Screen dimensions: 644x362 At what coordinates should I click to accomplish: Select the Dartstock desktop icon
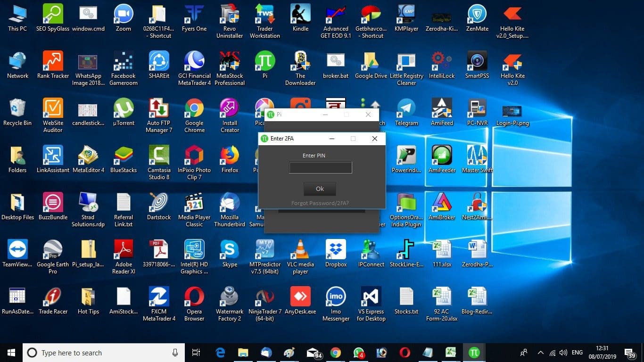(159, 206)
